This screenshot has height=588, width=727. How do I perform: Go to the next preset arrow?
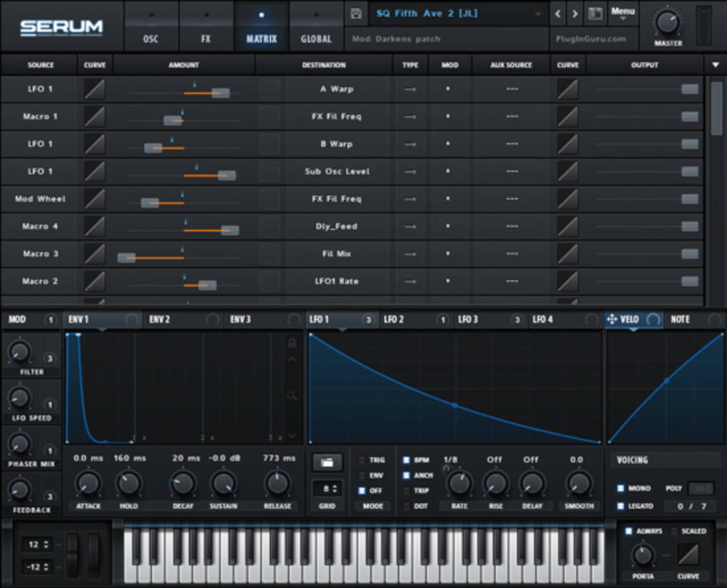[x=575, y=14]
